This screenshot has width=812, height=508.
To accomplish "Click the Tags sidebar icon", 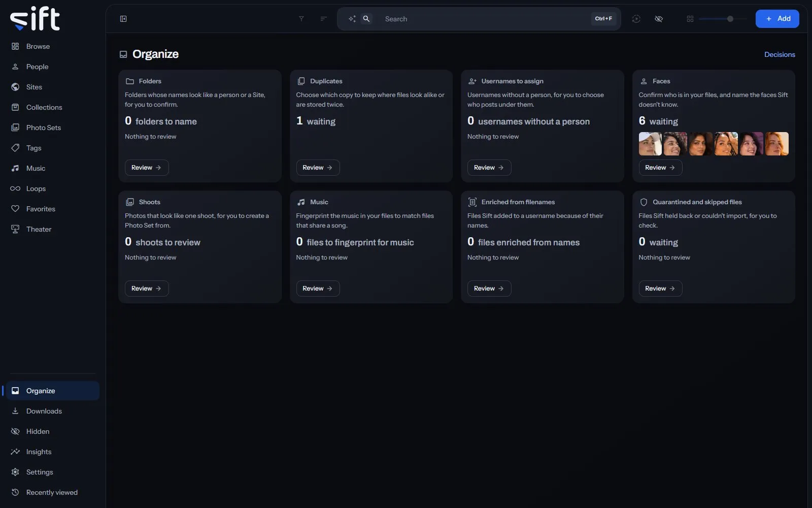I will tap(15, 148).
